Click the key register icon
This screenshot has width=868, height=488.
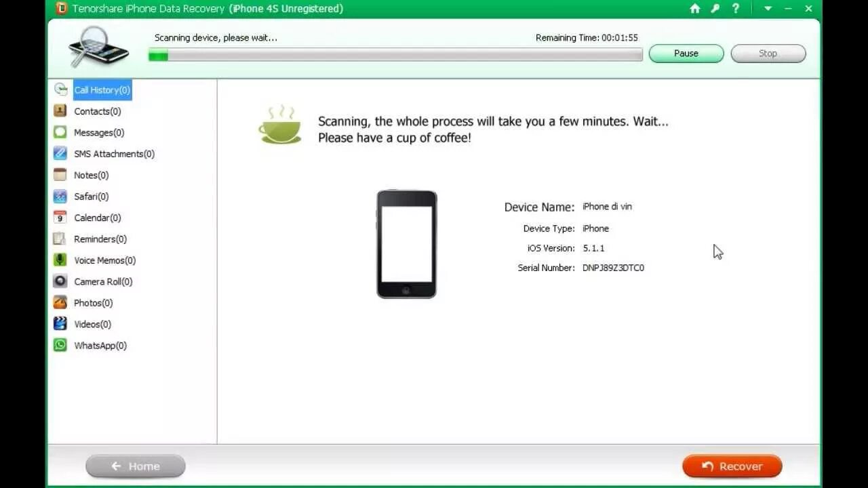[x=717, y=9]
